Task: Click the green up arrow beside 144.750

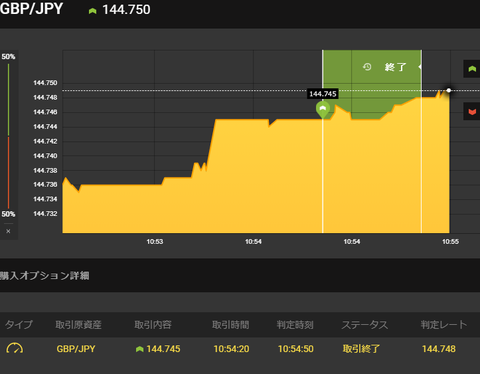Action: pos(92,11)
